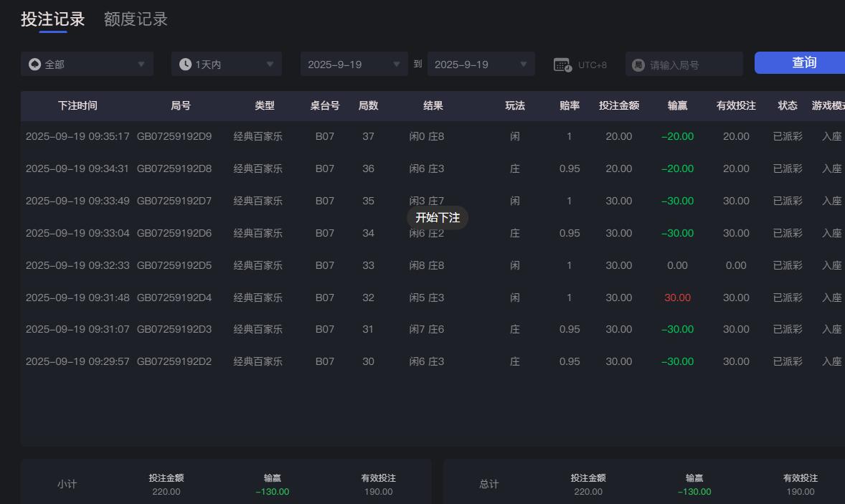Image resolution: width=845 pixels, height=504 pixels.
Task: Click the dropdown arrow of the 1天内 filter
Action: point(270,64)
